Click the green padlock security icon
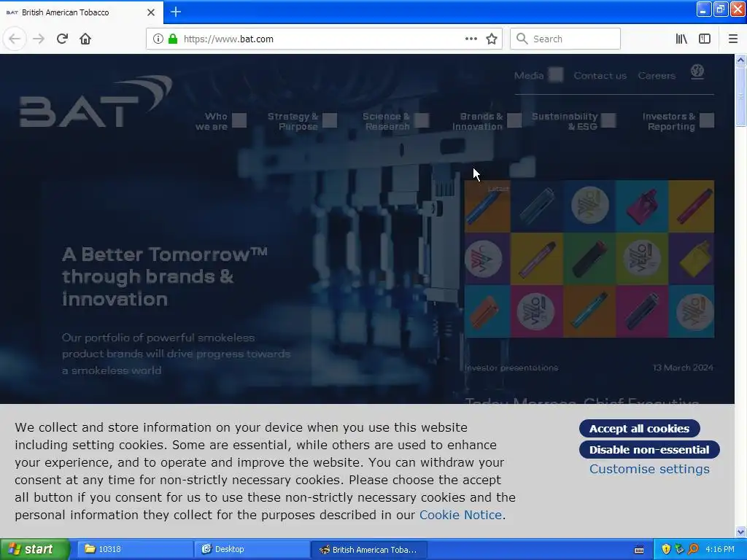This screenshot has width=747, height=560. (x=173, y=39)
